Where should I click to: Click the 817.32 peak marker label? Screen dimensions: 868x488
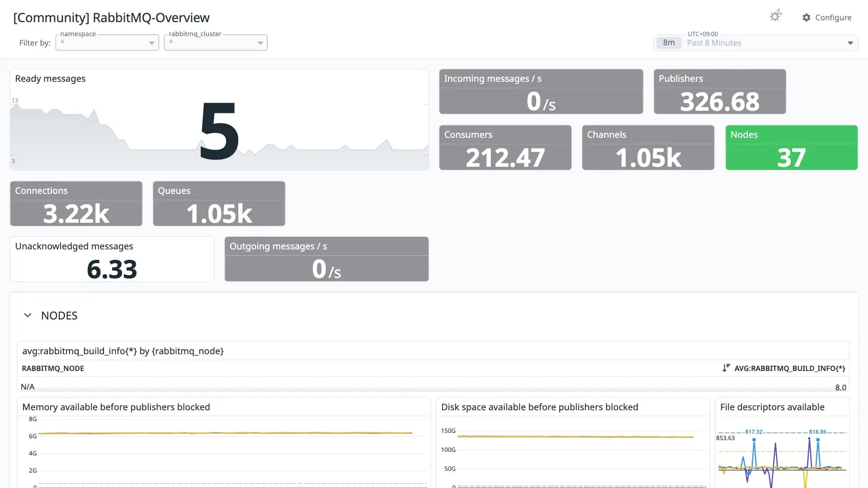[754, 432]
